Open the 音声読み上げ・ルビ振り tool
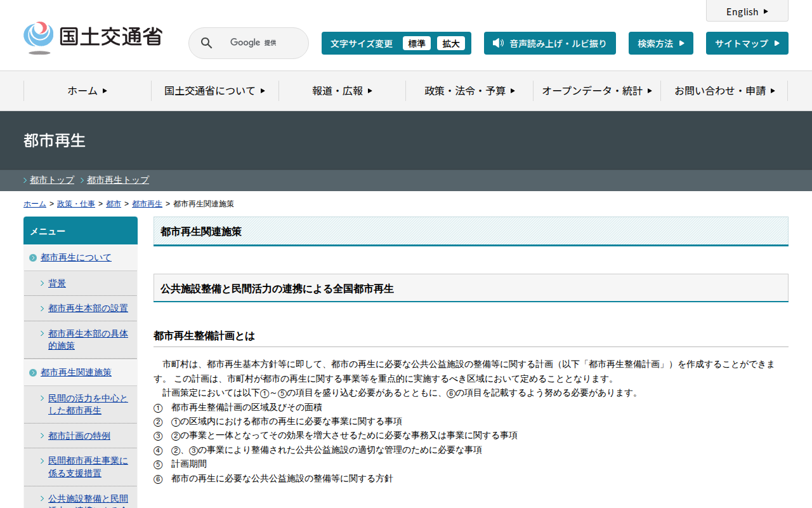 (x=550, y=43)
